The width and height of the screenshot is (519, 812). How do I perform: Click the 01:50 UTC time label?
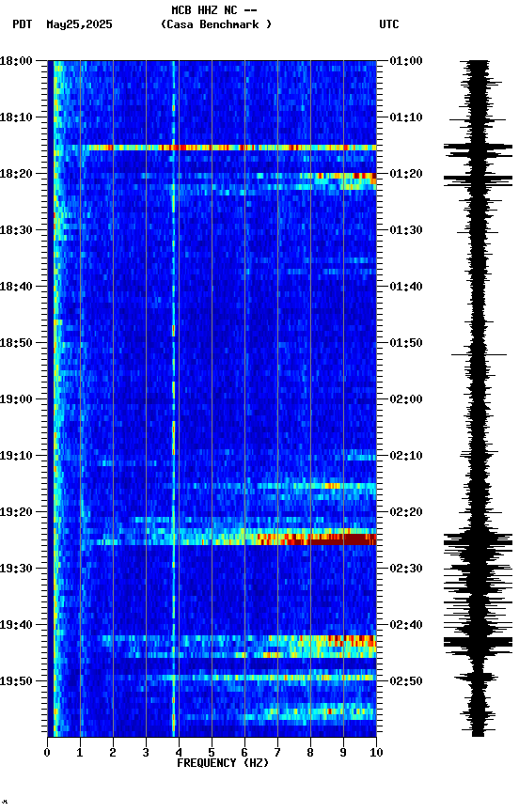406,343
